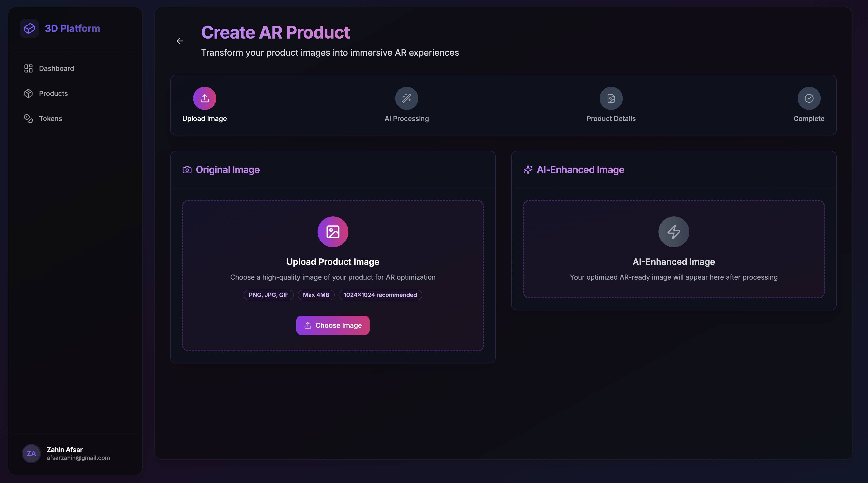Click the sparkle icon beside AI-Enhanced Image
Viewport: 868px width, 483px height.
(528, 170)
